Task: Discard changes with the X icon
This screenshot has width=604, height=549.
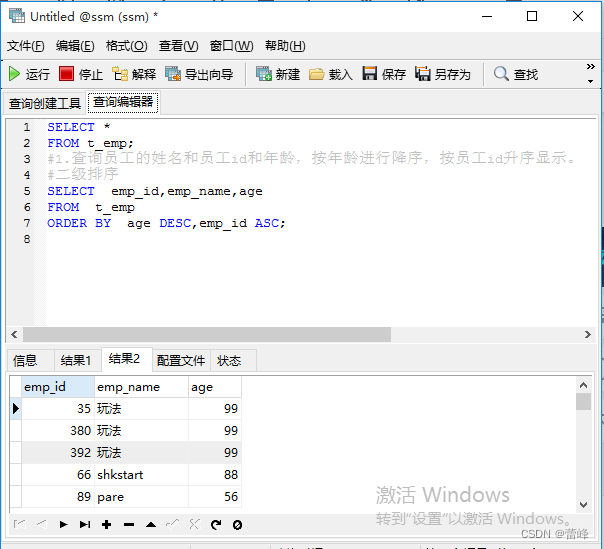Action: (x=195, y=524)
